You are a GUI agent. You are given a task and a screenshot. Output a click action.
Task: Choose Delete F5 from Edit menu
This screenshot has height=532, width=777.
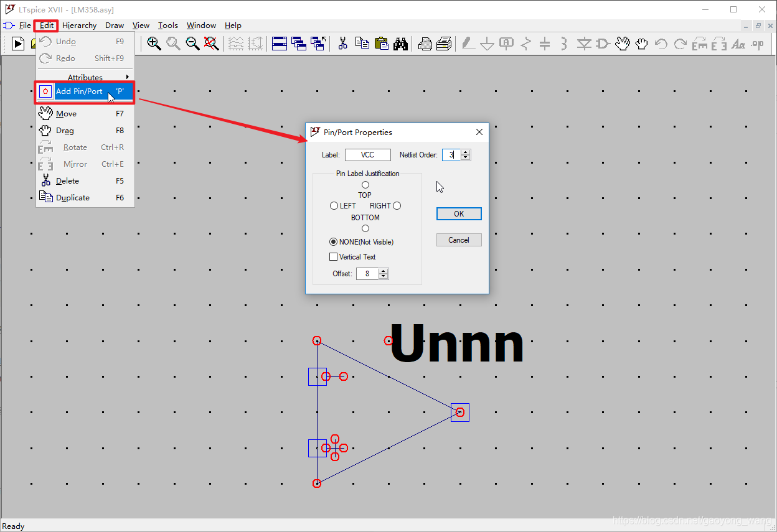(85, 181)
